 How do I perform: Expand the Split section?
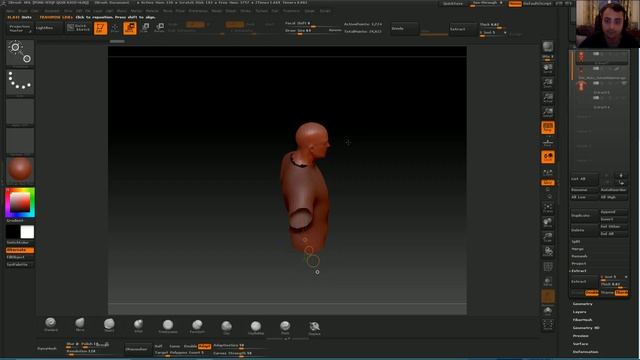pos(576,241)
